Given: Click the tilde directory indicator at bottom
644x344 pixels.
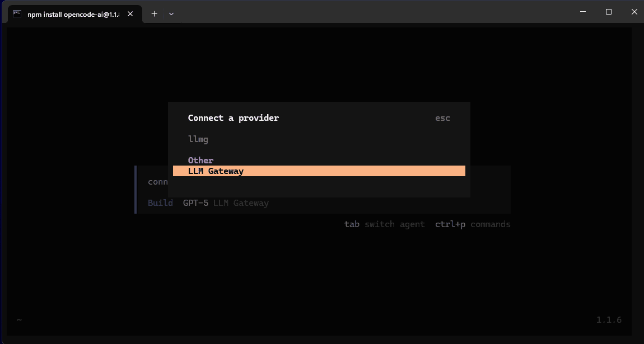Looking at the screenshot, I should [19, 320].
